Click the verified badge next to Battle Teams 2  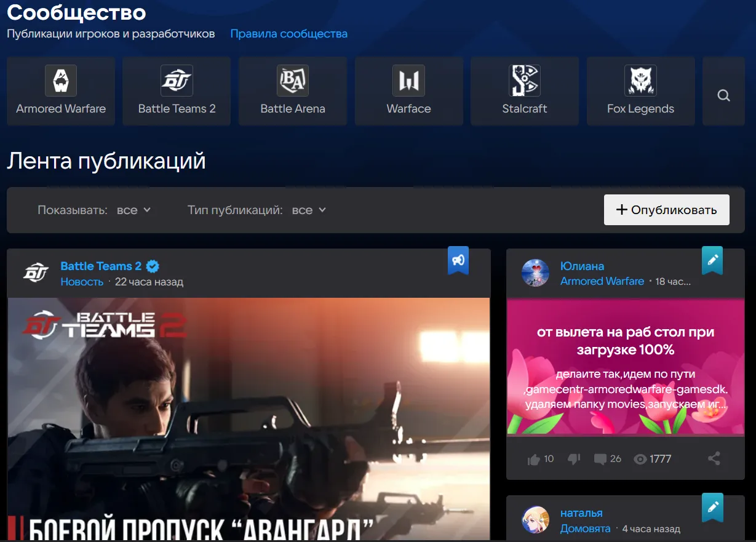point(153,266)
